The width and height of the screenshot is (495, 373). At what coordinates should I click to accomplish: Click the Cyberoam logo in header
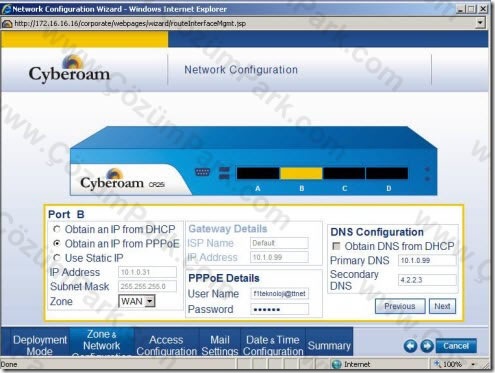tap(69, 69)
